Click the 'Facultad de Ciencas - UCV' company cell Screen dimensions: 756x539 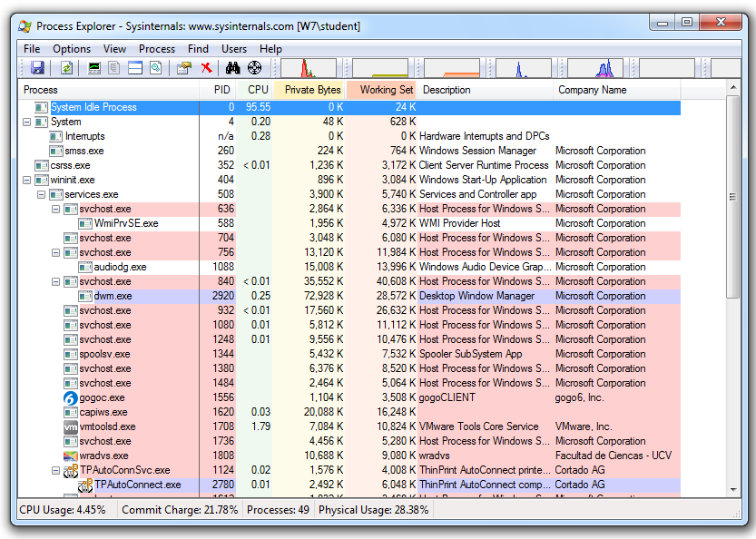(x=614, y=456)
